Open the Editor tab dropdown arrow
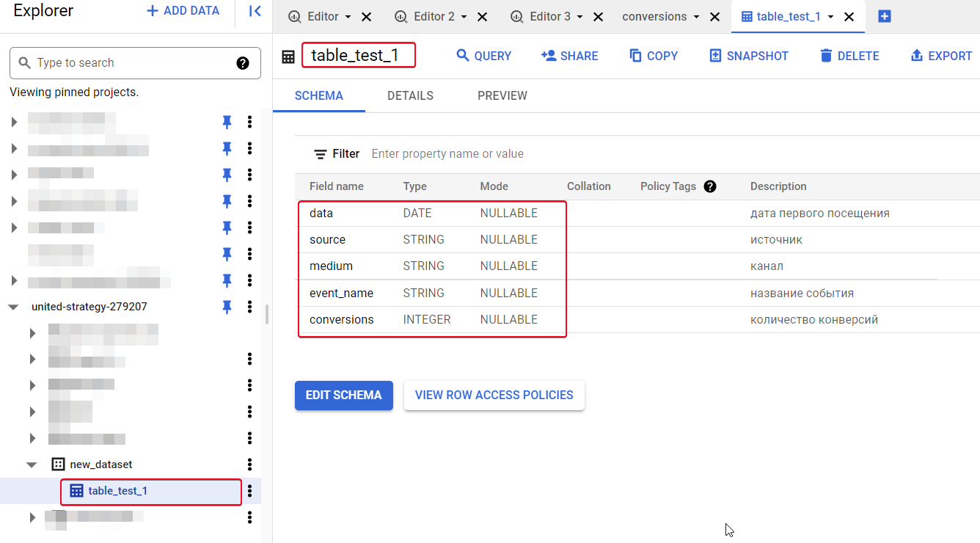 [348, 16]
